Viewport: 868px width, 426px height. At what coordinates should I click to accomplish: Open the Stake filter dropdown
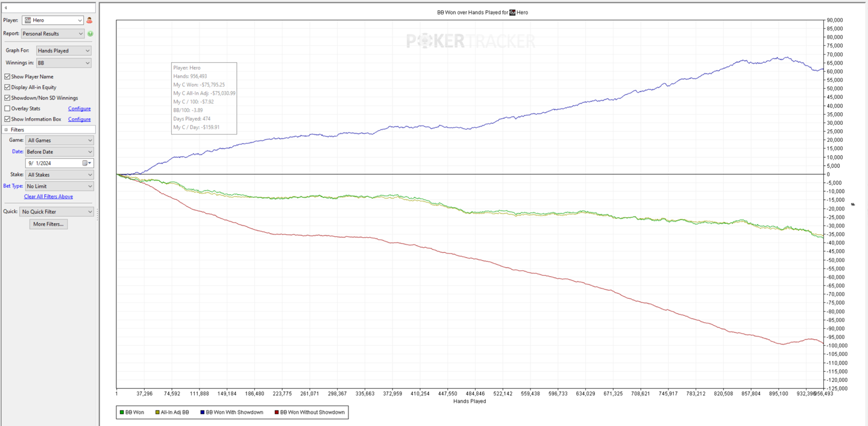tap(59, 175)
